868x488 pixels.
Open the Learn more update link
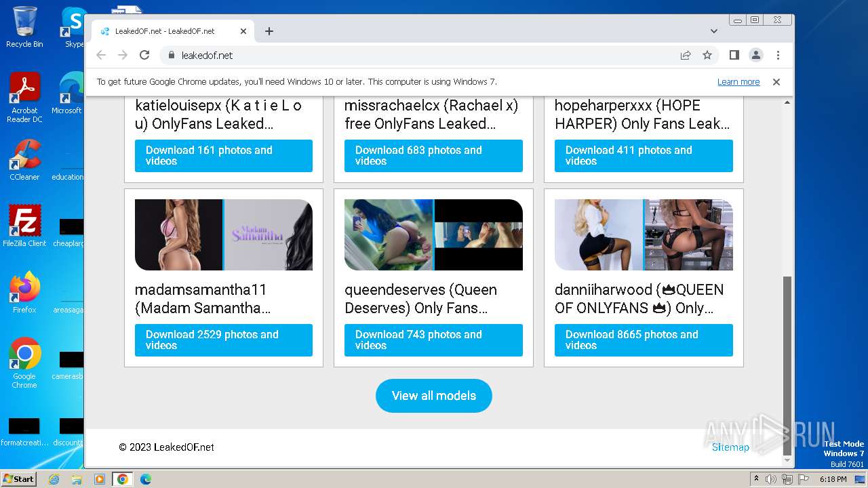point(738,82)
